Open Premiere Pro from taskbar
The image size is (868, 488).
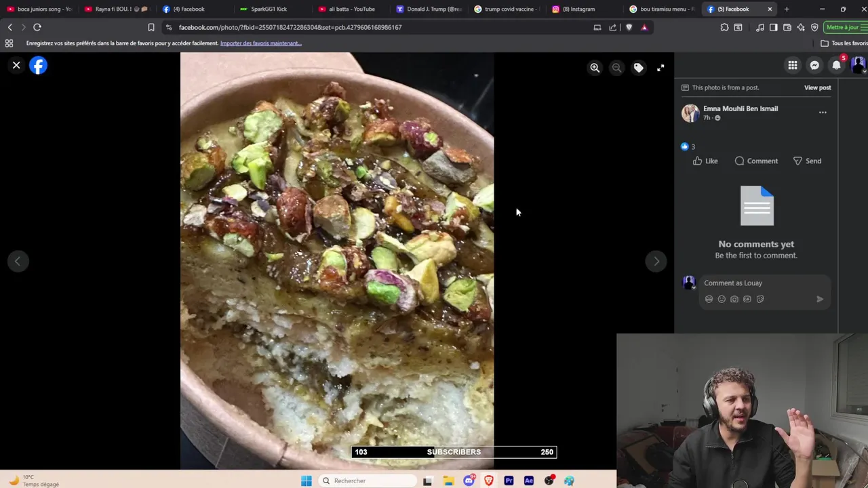click(x=509, y=481)
